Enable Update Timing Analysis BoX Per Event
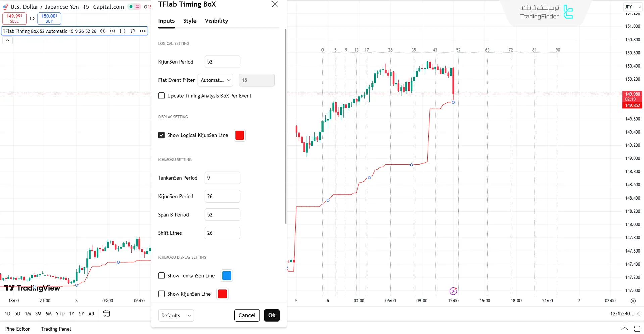 [x=162, y=96]
